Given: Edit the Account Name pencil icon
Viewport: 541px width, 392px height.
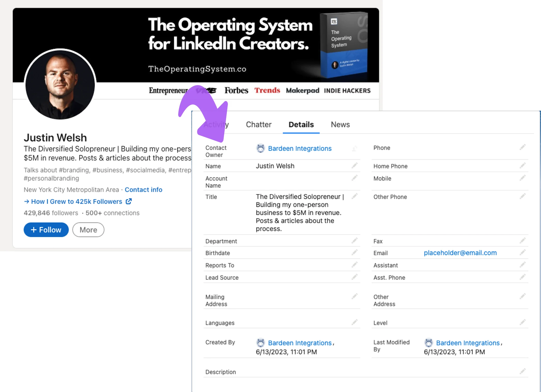Looking at the screenshot, I should pos(354,178).
